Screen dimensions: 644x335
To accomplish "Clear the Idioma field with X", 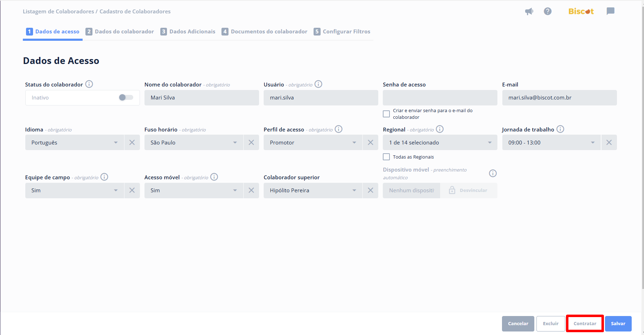I will (x=132, y=143).
